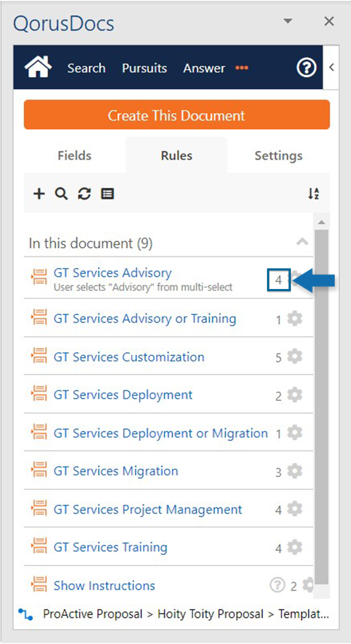The width and height of the screenshot is (351, 644).
Task: Open the Settings tab
Action: (x=279, y=155)
